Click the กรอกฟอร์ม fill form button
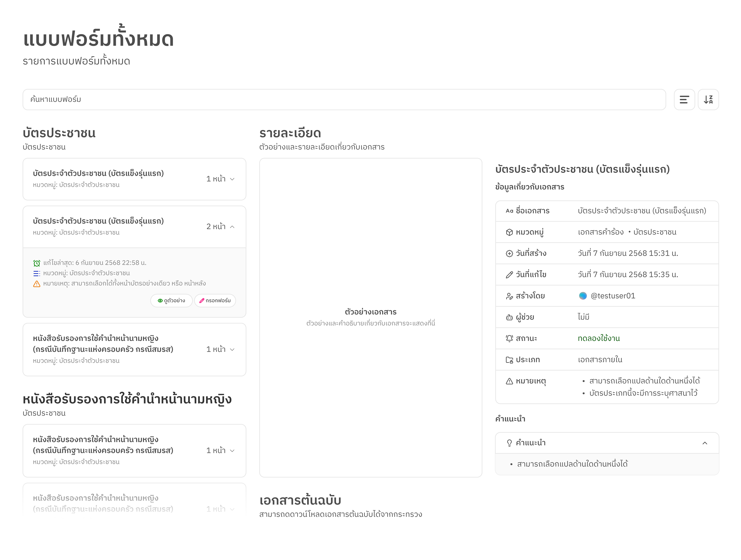 (x=215, y=301)
